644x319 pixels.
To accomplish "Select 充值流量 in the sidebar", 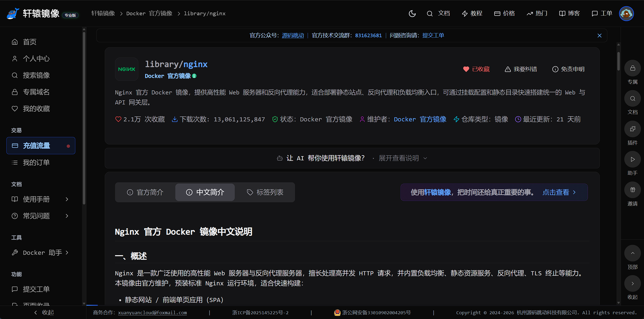I will (x=41, y=146).
